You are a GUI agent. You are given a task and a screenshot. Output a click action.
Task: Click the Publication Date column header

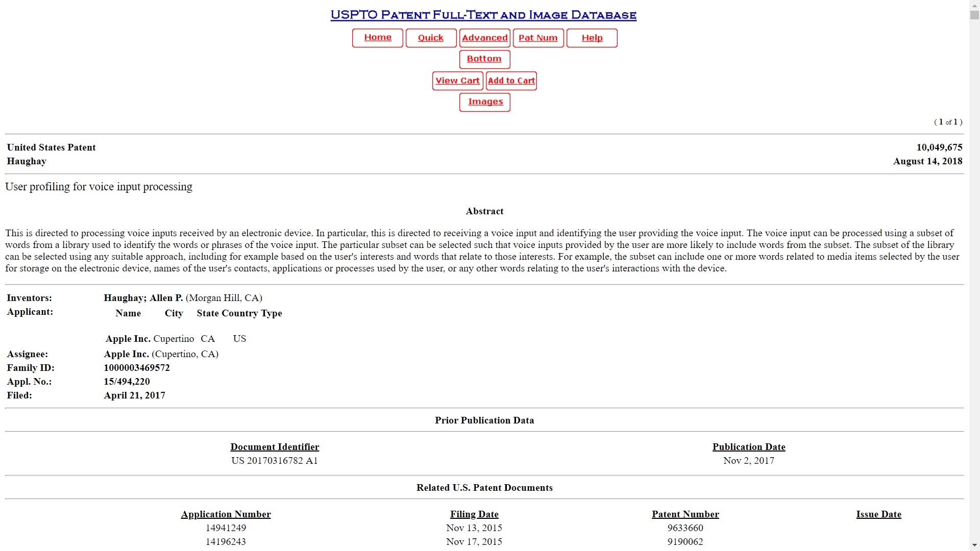point(748,447)
